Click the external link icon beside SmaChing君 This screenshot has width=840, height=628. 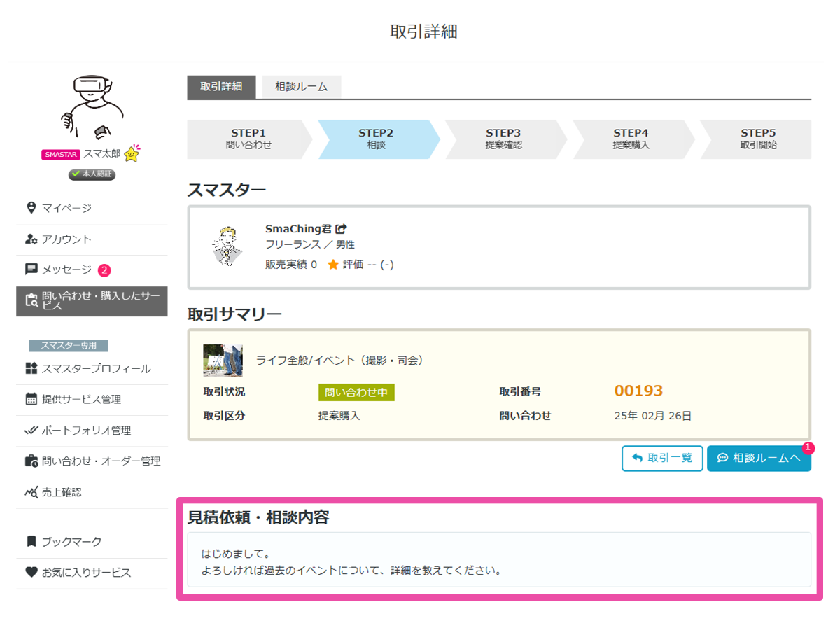click(342, 229)
